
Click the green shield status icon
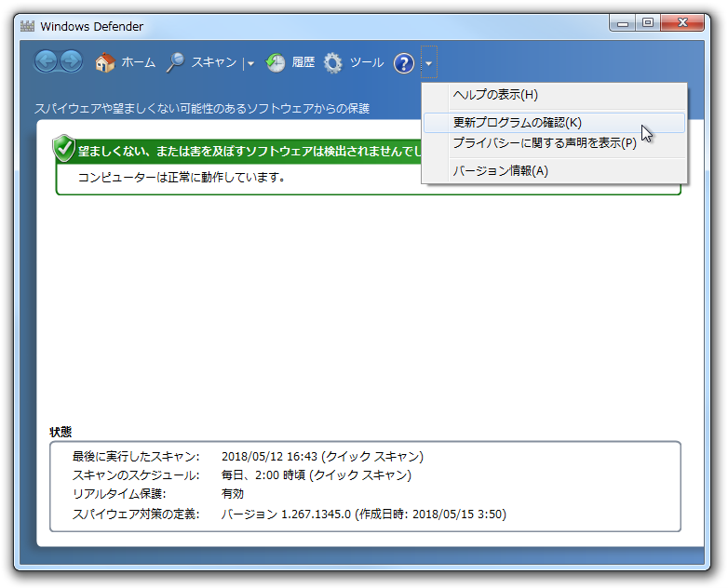(63, 148)
